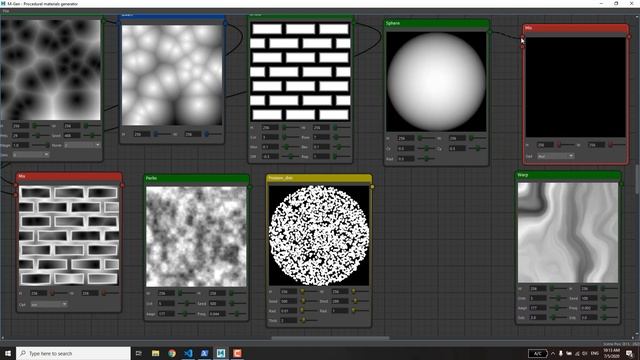The width and height of the screenshot is (640, 360).
Task: Click first input port of black-preview Mix node
Action: (x=523, y=37)
